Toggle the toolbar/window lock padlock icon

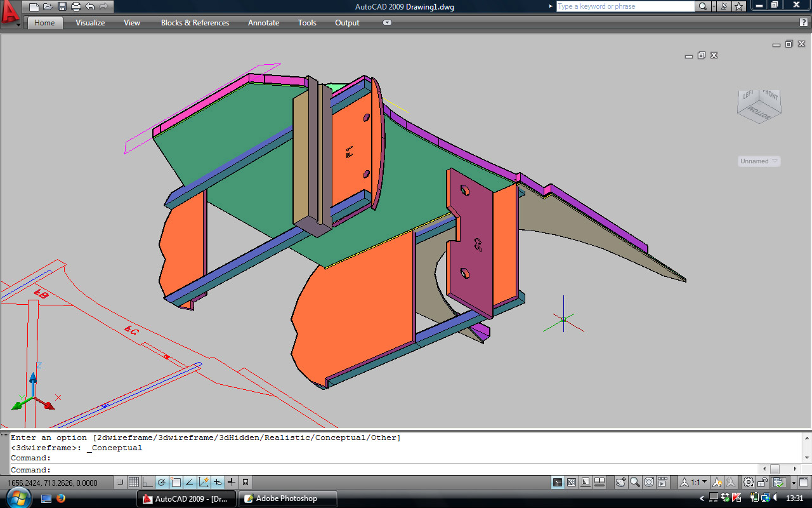click(x=763, y=482)
